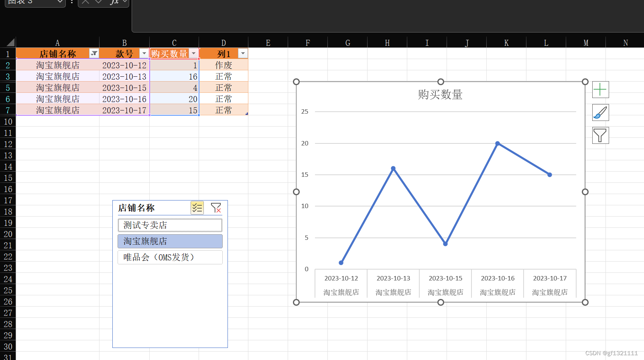The height and width of the screenshot is (360, 644).
Task: Click table header cell 列1
Action: [223, 53]
